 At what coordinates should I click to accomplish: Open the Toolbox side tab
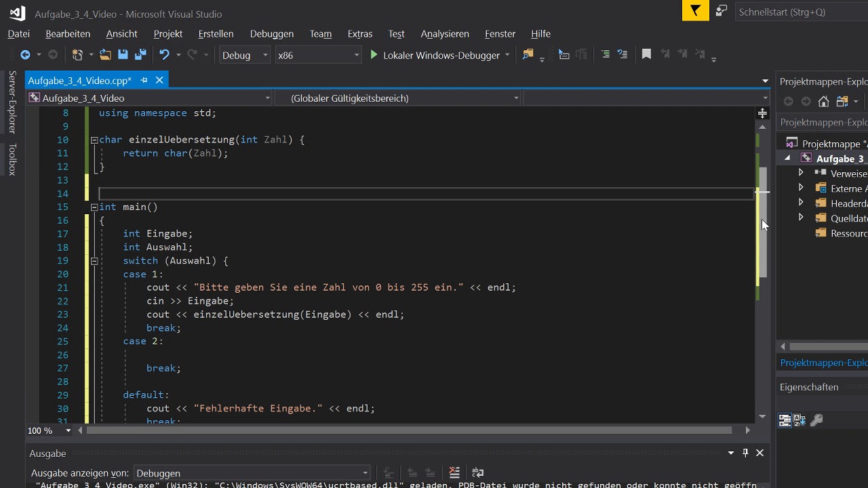[x=12, y=159]
